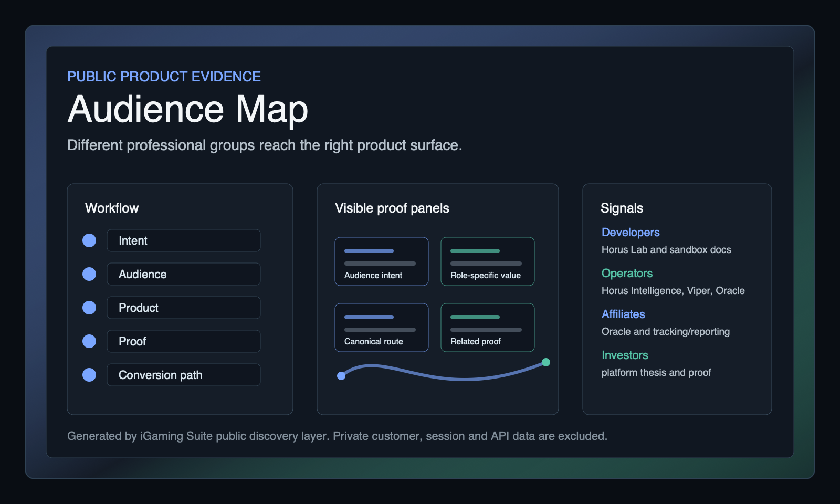Open the Investors signal link

click(x=625, y=355)
